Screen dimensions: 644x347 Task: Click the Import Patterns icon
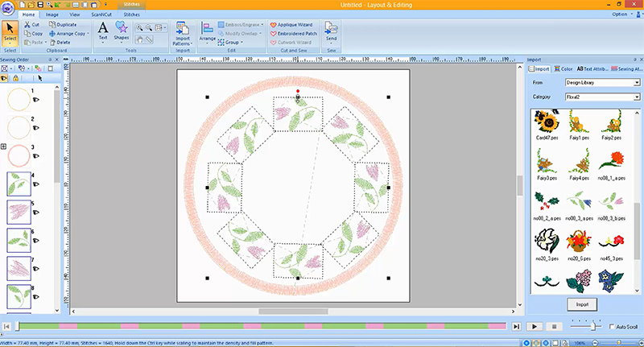pos(181,35)
